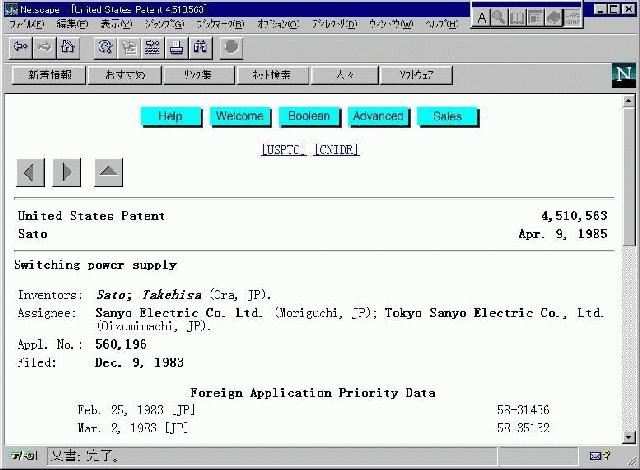Click the gray left-arrow previous patent button

pyautogui.click(x=31, y=173)
